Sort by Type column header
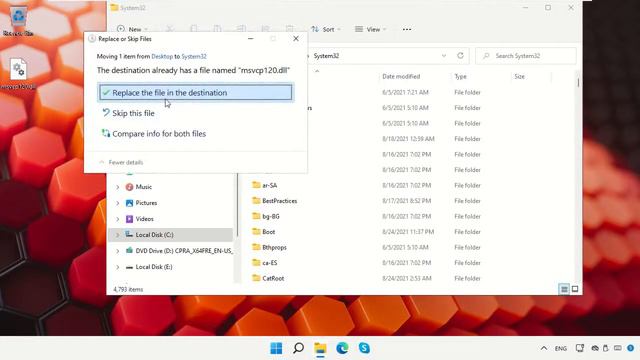The width and height of the screenshot is (640, 360). click(x=460, y=76)
